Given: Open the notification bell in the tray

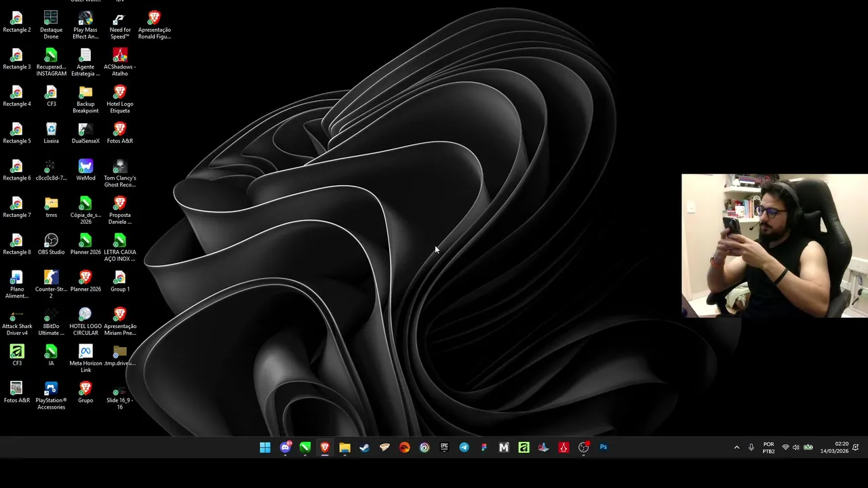Looking at the screenshot, I should click(x=856, y=447).
